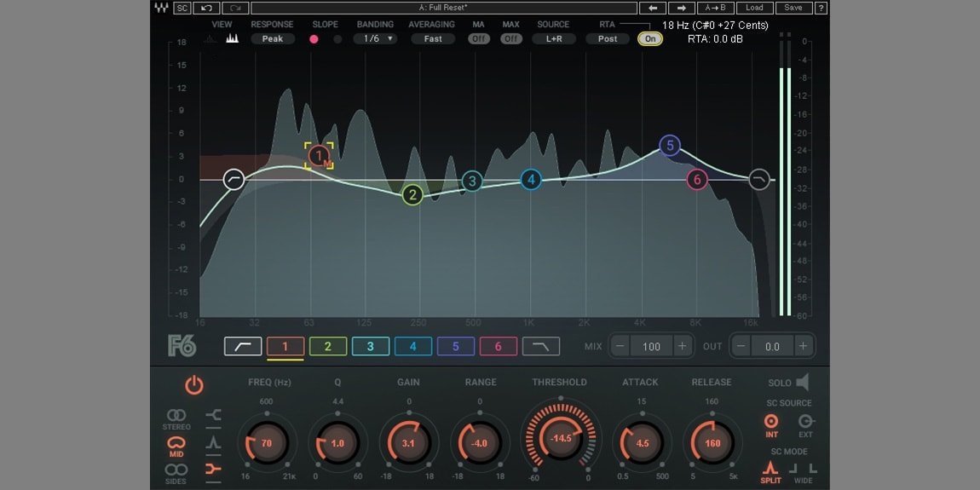Toggle the band power button
980x490 pixels.
tap(194, 386)
